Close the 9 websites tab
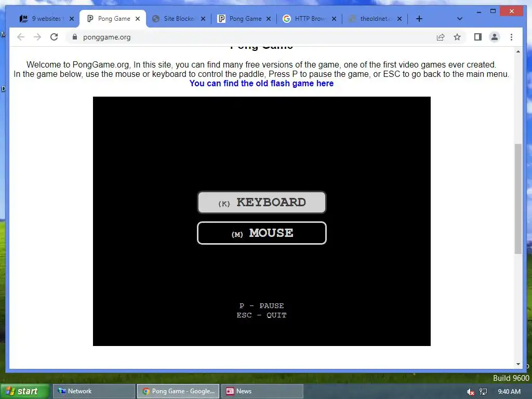The image size is (532, 399). (72, 19)
